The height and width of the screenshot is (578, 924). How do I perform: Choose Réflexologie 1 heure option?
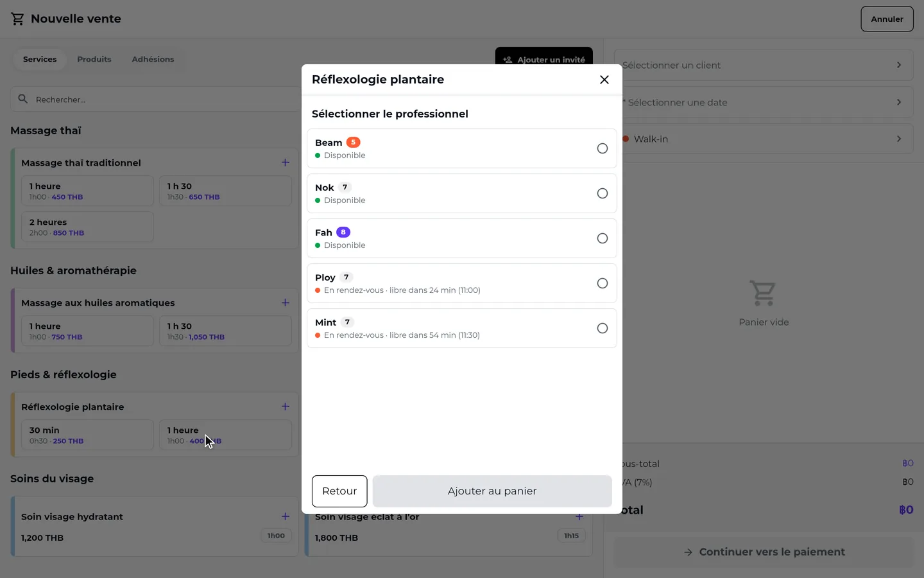tap(225, 435)
